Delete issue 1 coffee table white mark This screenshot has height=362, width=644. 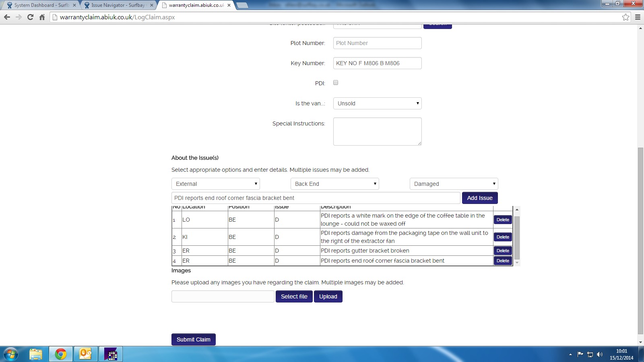click(503, 220)
